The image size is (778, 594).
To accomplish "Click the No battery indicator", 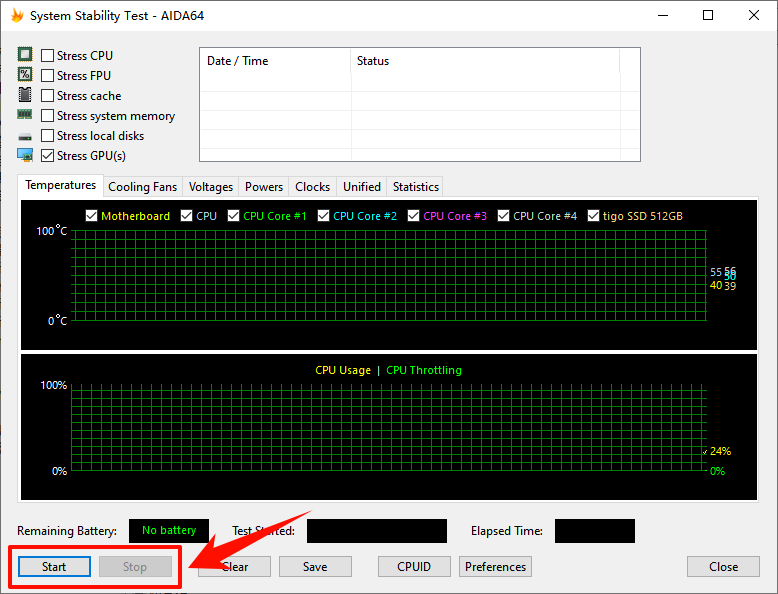I will click(169, 530).
